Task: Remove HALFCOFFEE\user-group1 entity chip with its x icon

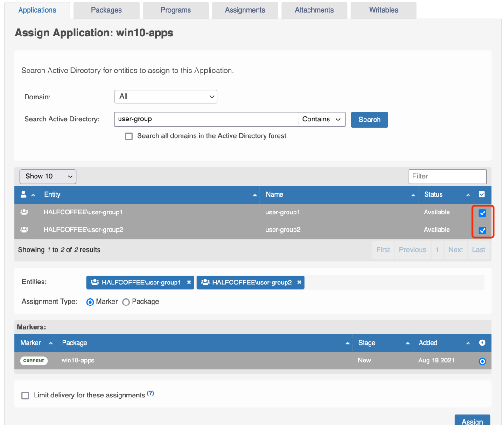Action: click(x=189, y=283)
